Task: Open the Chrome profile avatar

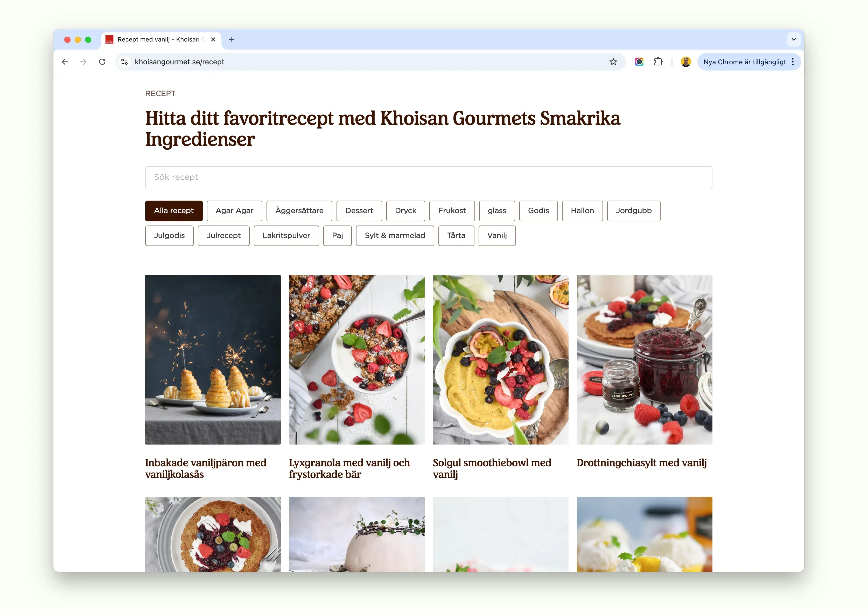Action: click(685, 62)
